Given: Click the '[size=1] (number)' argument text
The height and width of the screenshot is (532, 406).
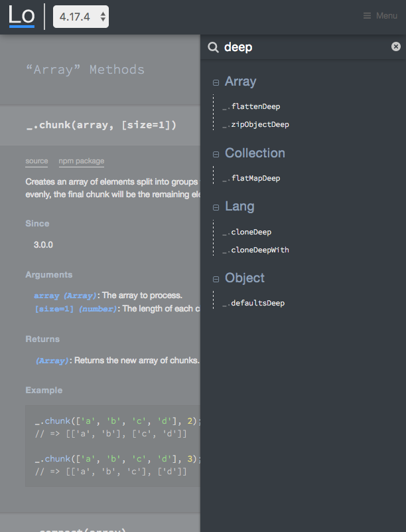Looking at the screenshot, I should (x=76, y=309).
